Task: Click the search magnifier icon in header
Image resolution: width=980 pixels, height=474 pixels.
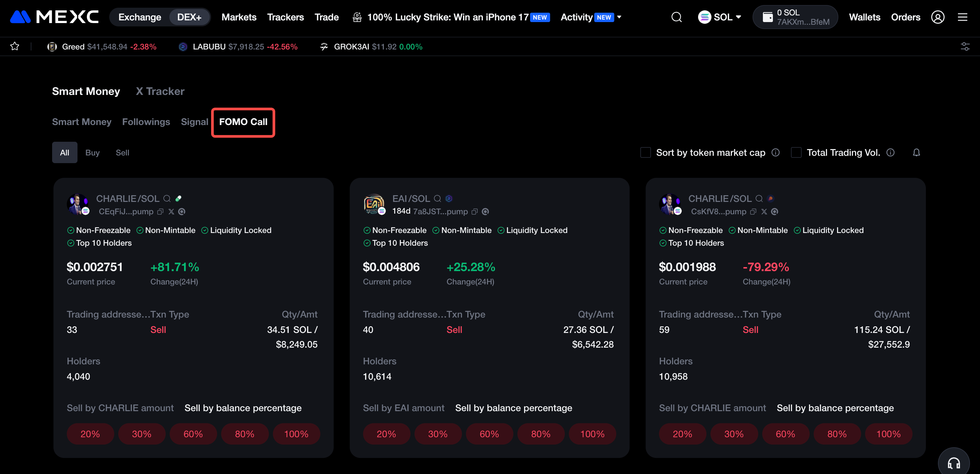Action: (x=676, y=17)
